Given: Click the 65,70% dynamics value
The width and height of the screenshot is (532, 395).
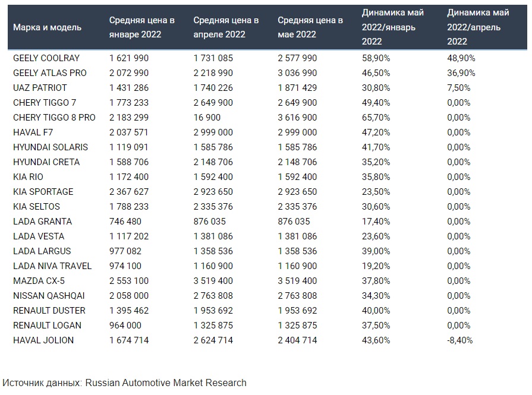Looking at the screenshot, I should tap(376, 118).
